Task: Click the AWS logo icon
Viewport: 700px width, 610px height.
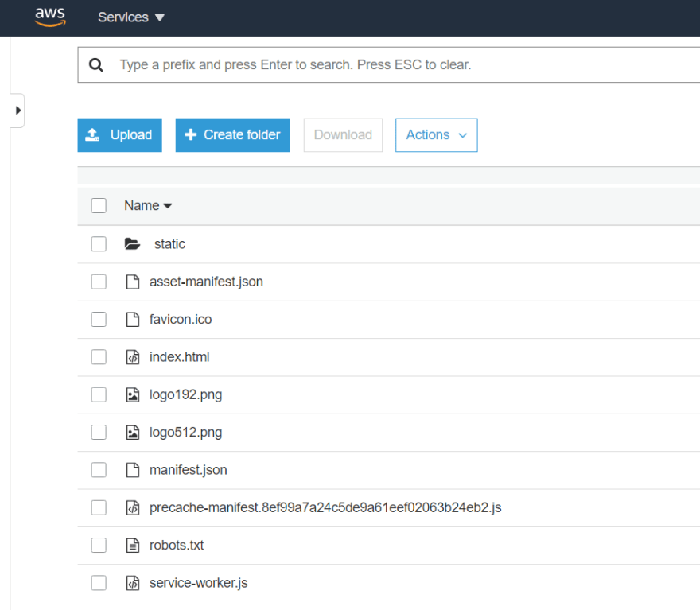Action: 50,17
